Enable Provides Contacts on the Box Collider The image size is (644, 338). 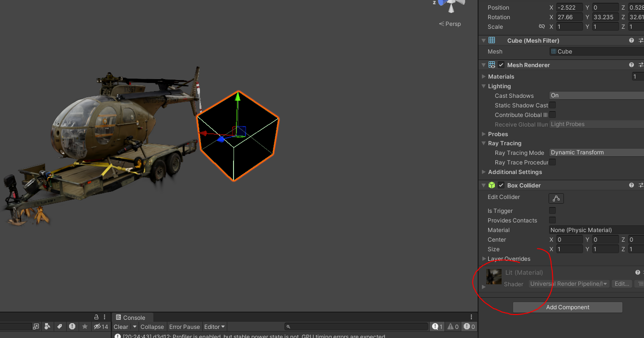click(x=552, y=220)
